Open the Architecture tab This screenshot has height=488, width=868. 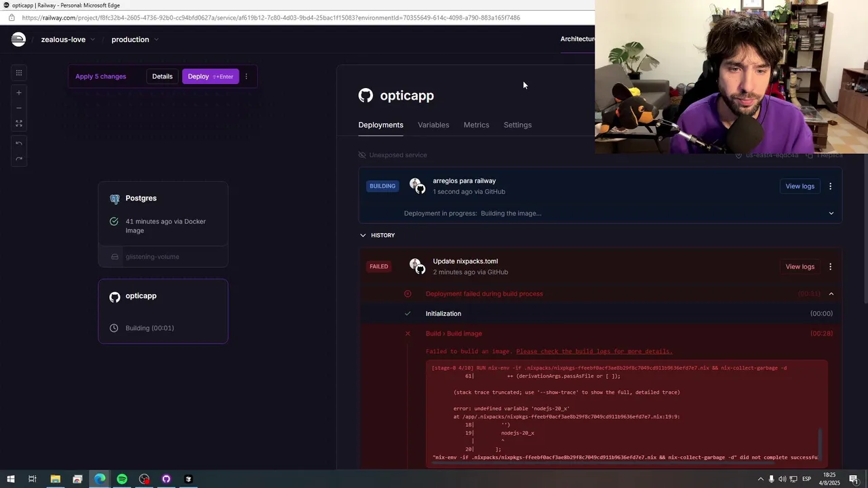[577, 39]
